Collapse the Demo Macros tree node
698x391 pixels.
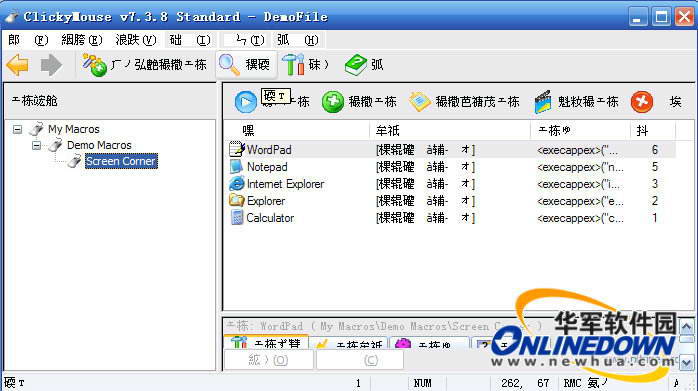pyautogui.click(x=37, y=146)
